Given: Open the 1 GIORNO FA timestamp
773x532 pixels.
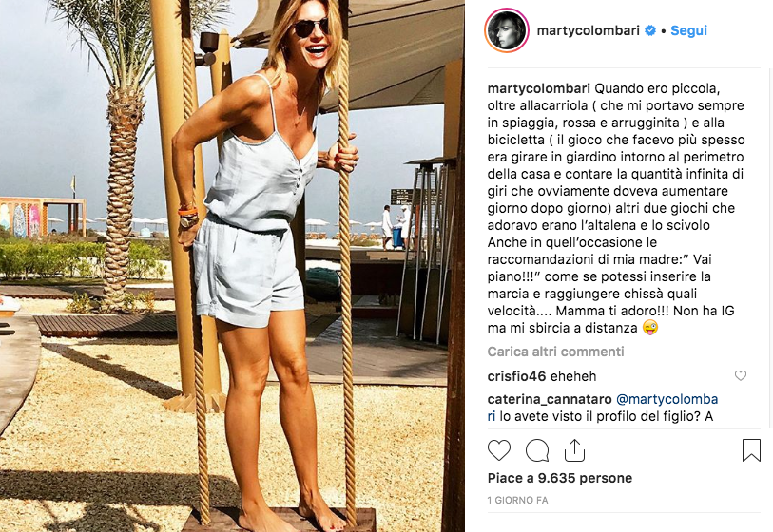Looking at the screenshot, I should pos(517,500).
